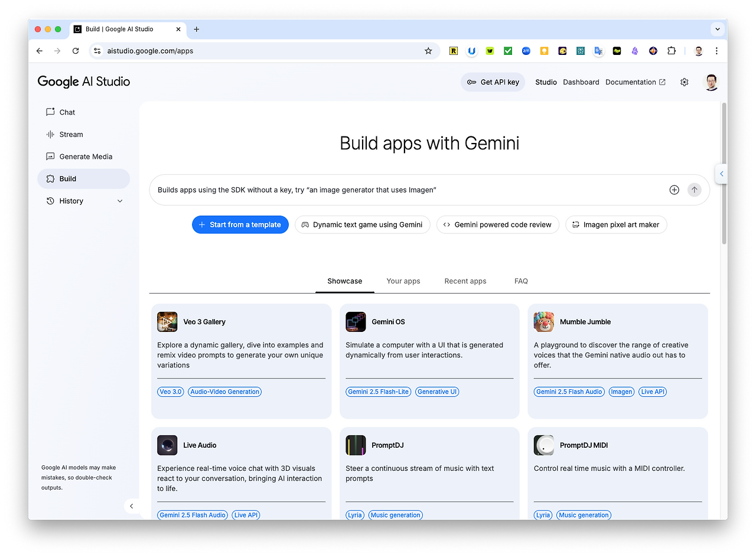Click the Google AI Studio logo
Viewport: 756px width, 557px height.
tap(84, 82)
